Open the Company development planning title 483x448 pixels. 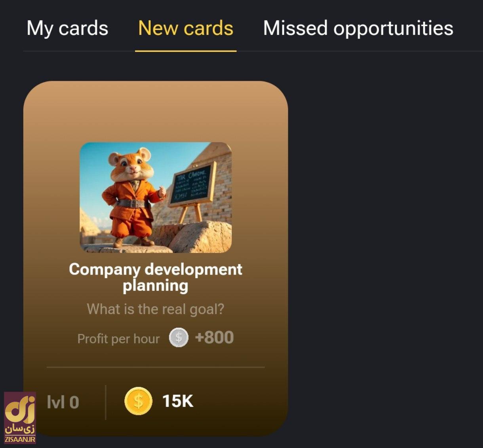click(156, 277)
